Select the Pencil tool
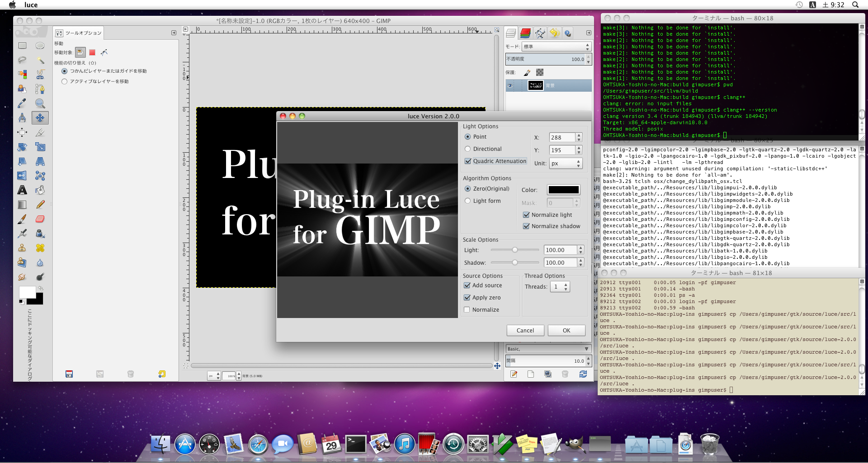The width and height of the screenshot is (868, 463). [40, 205]
